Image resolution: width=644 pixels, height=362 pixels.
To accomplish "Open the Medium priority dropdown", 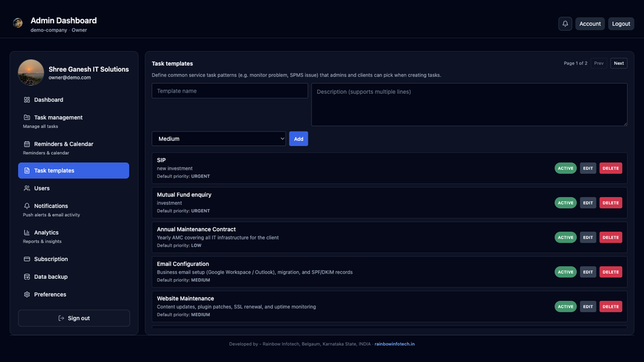I will (x=219, y=139).
